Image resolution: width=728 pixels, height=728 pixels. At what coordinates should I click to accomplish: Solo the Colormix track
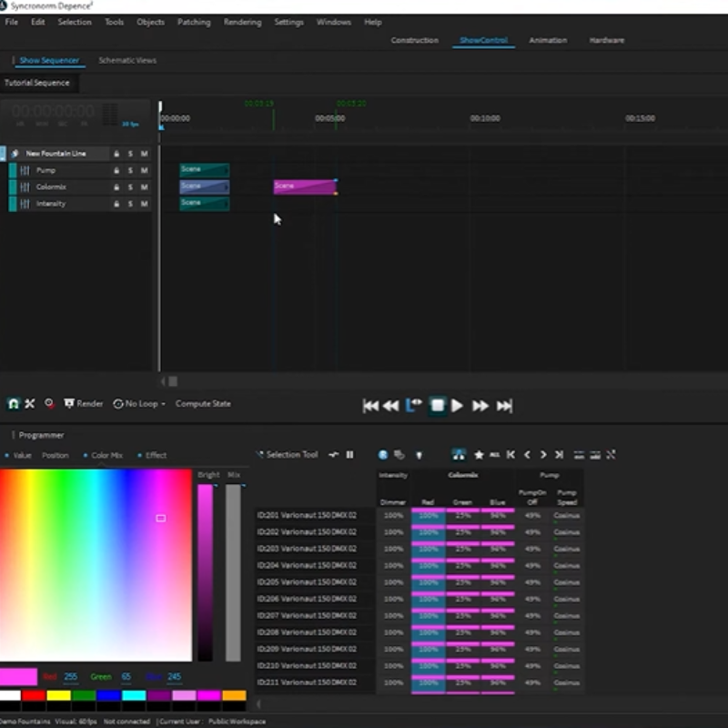pos(130,187)
